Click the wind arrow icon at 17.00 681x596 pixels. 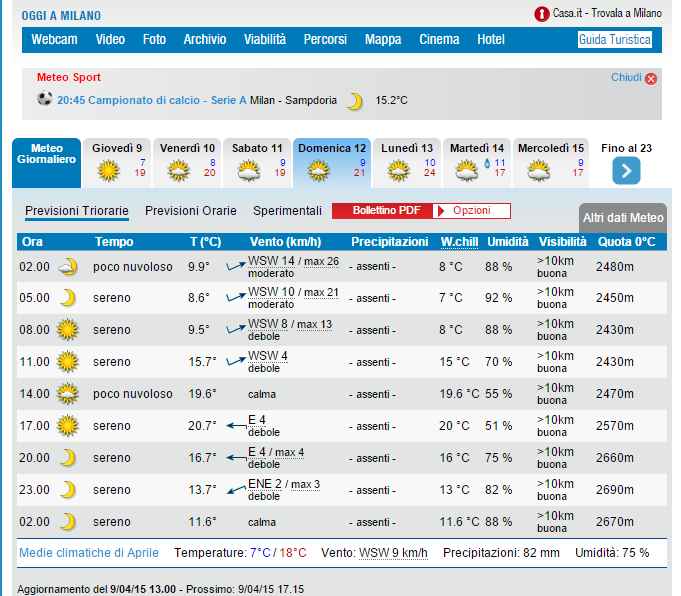[236, 425]
